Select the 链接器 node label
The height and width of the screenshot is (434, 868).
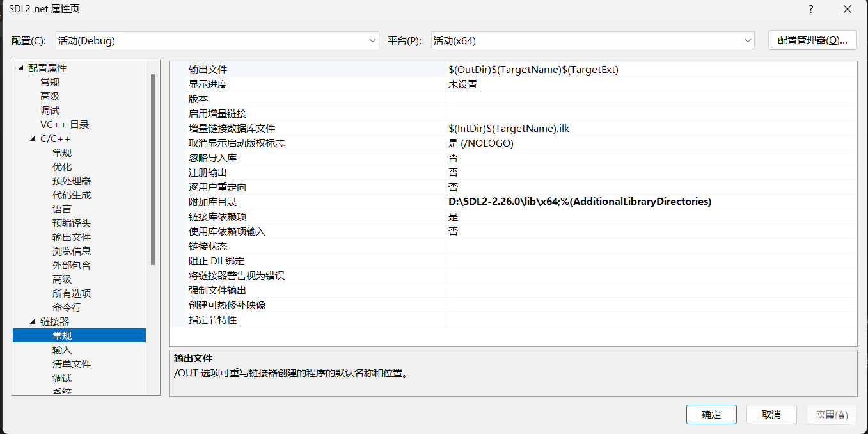pyautogui.click(x=55, y=321)
